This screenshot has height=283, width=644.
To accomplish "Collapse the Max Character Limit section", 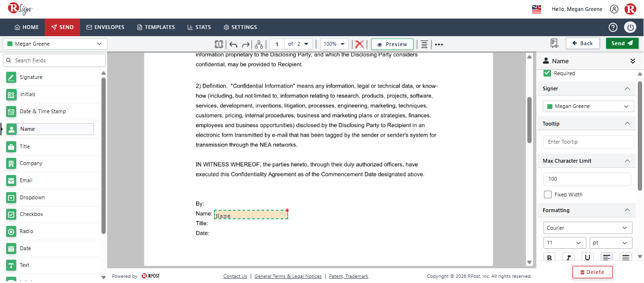I will [627, 161].
